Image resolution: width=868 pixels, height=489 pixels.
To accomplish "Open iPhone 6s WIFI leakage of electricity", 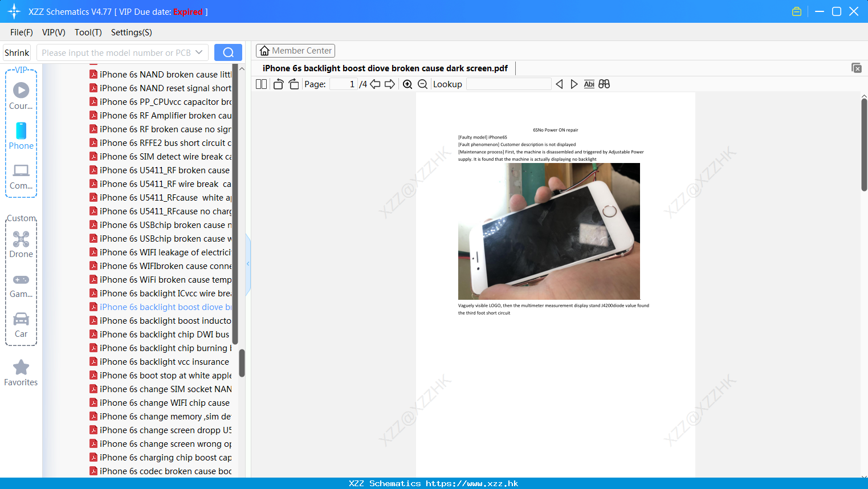I will [x=161, y=252].
